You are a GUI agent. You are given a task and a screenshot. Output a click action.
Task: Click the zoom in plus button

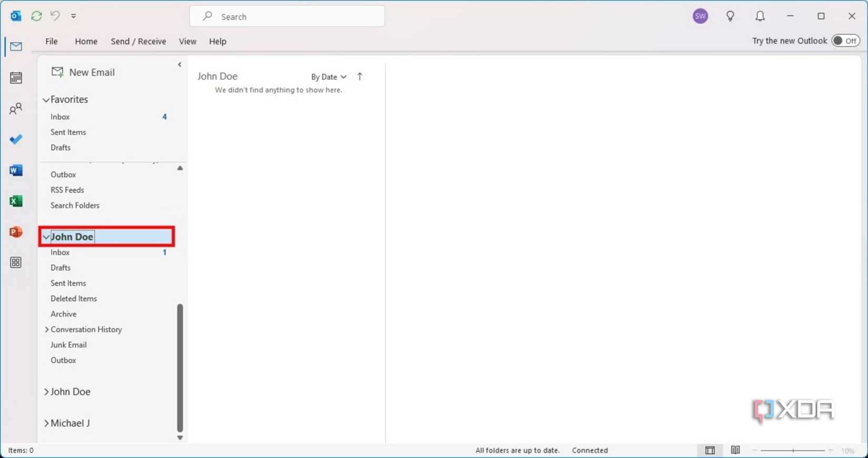[831, 450]
